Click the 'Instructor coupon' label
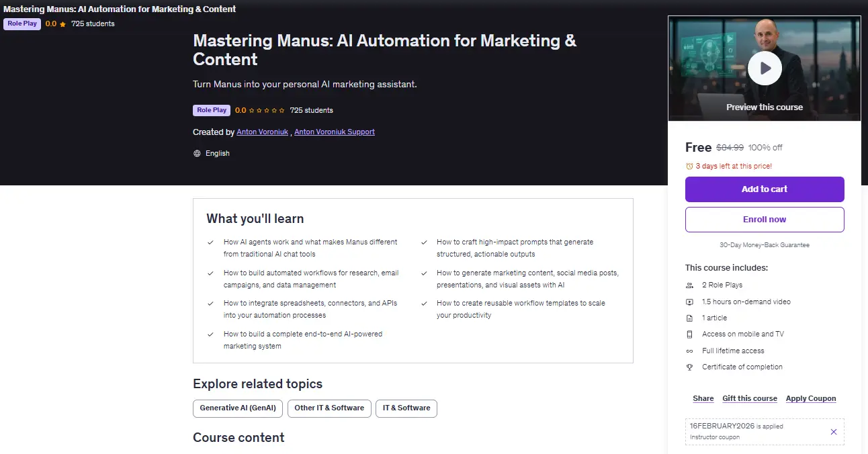Viewport: 868px width, 454px height. point(715,437)
